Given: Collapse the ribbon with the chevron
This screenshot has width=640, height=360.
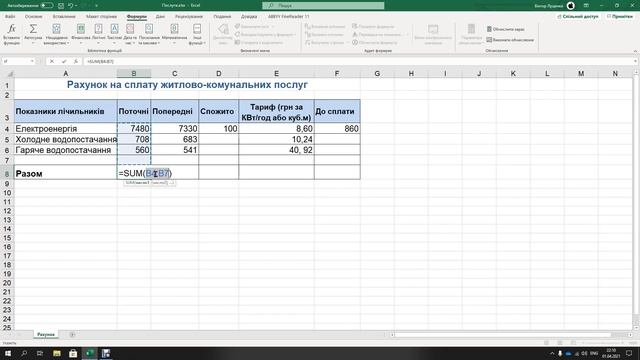Looking at the screenshot, I should pyautogui.click(x=635, y=51).
